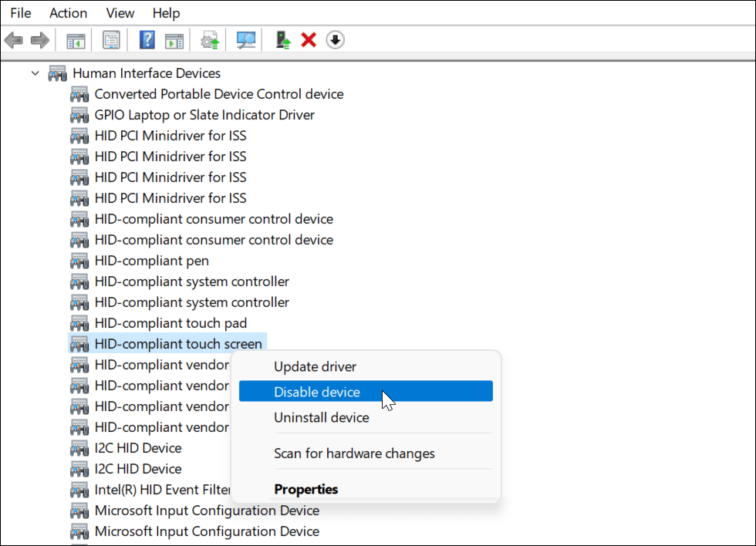Image resolution: width=756 pixels, height=546 pixels.
Task: Choose Disable device from the context menu
Action: (317, 392)
